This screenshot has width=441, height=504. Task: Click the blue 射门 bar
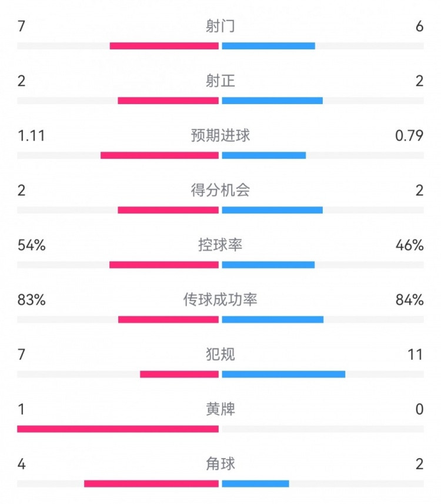[x=268, y=46]
